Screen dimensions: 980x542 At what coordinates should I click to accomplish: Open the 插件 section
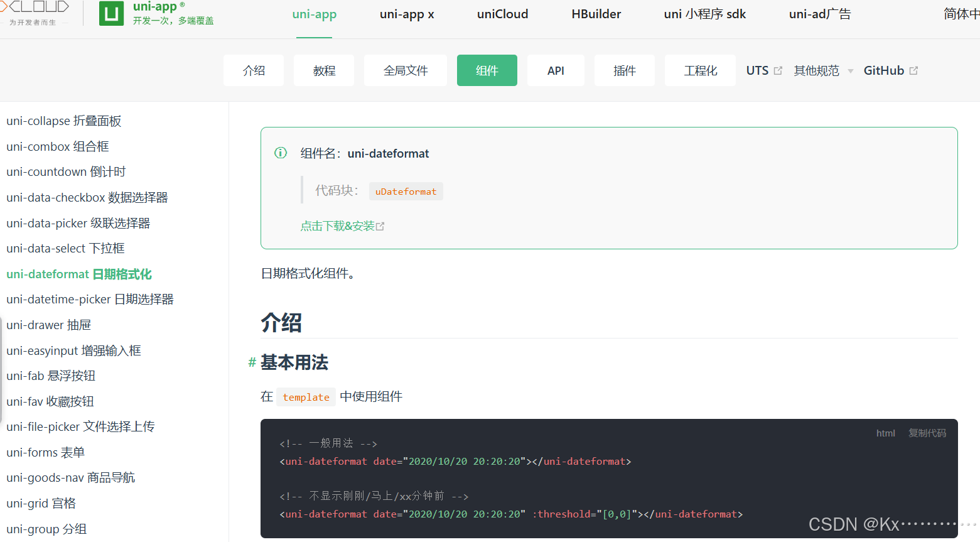click(625, 70)
